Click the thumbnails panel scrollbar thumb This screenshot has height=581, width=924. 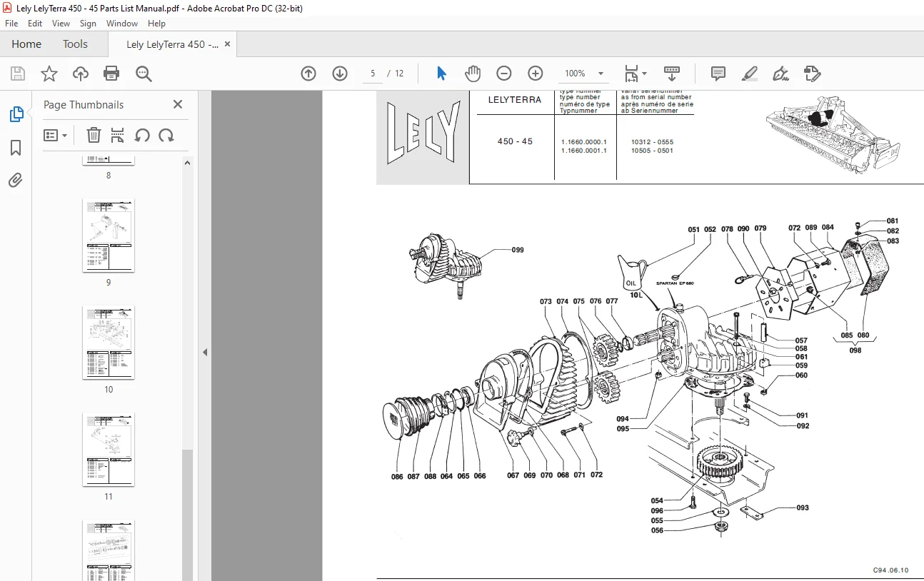point(188,514)
